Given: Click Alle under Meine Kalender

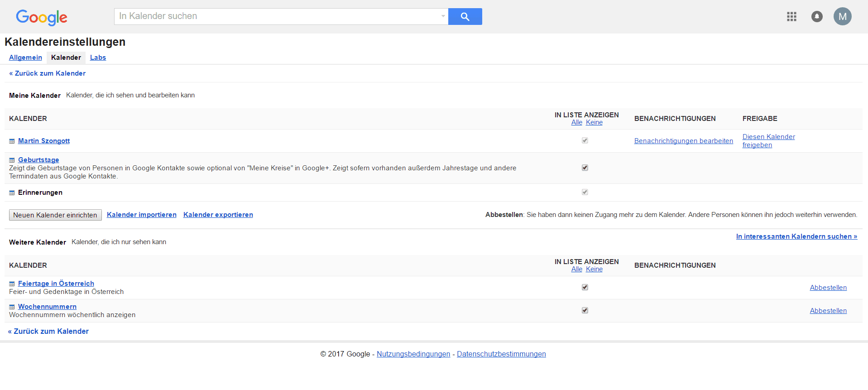Looking at the screenshot, I should point(577,122).
